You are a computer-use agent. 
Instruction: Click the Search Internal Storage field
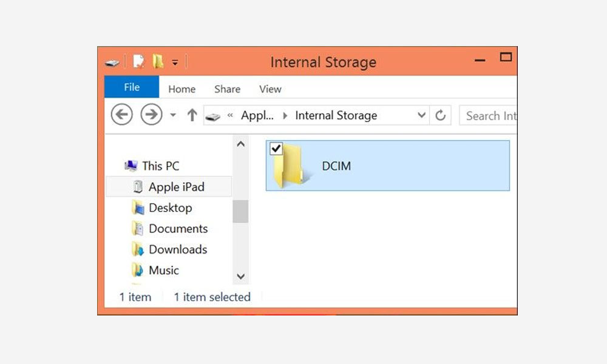tap(488, 115)
